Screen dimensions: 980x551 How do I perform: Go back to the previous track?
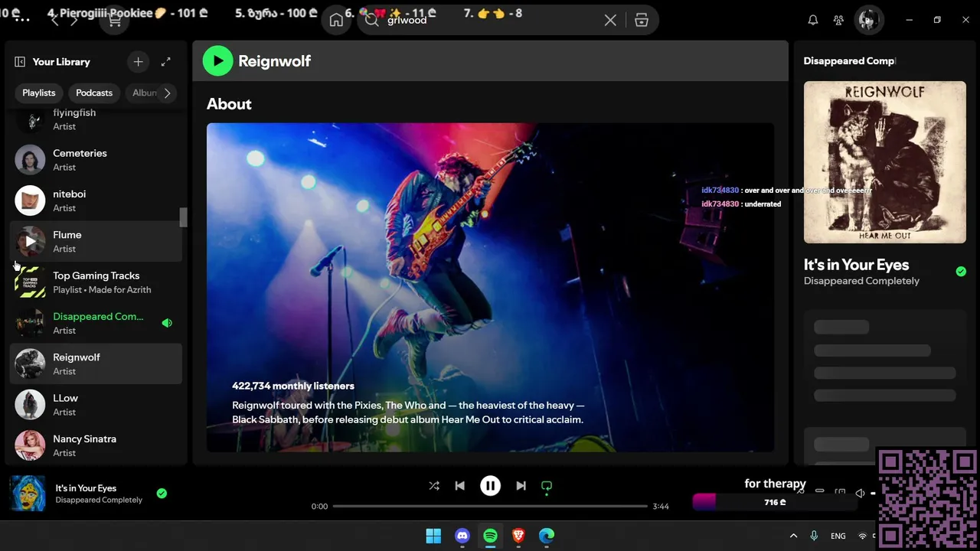459,485
